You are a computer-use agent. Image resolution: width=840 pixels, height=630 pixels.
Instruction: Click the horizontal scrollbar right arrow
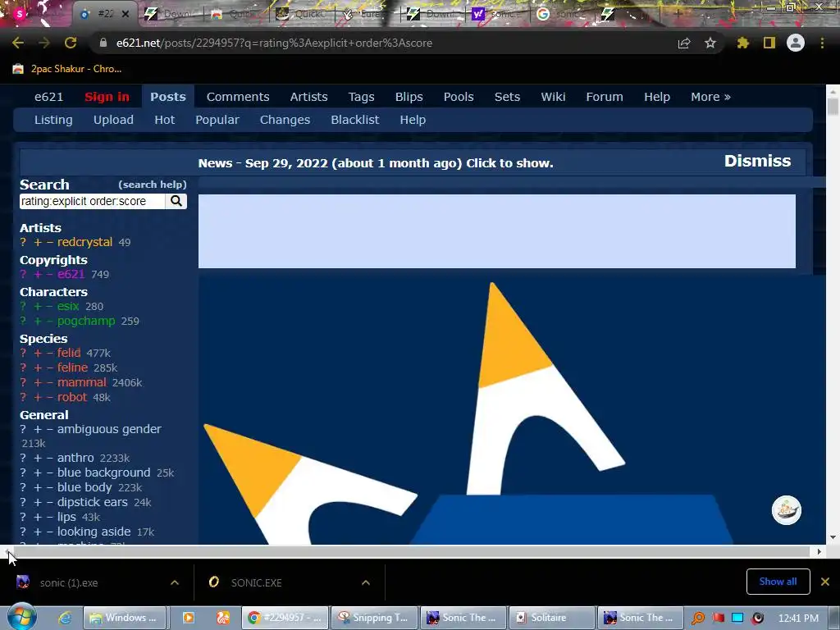pos(819,551)
